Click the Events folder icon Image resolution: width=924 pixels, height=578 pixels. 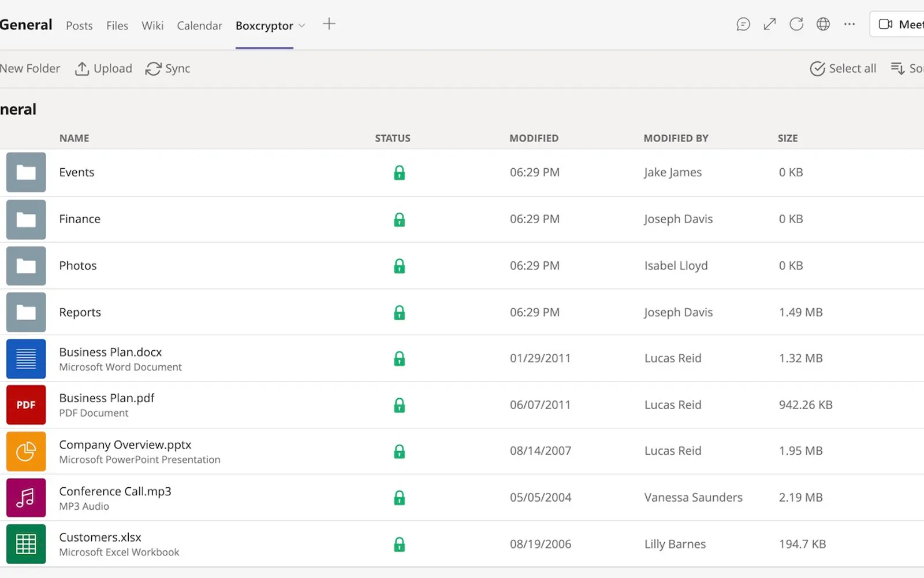point(26,172)
